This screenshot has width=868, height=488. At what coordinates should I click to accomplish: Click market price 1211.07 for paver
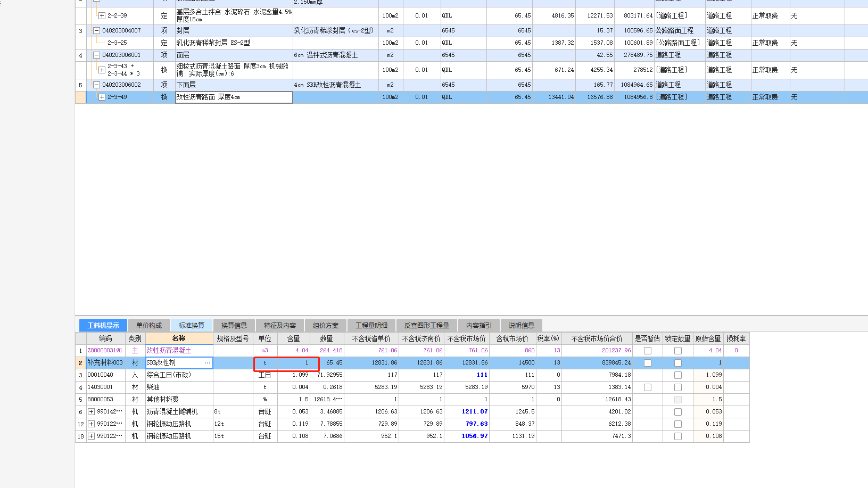click(467, 412)
